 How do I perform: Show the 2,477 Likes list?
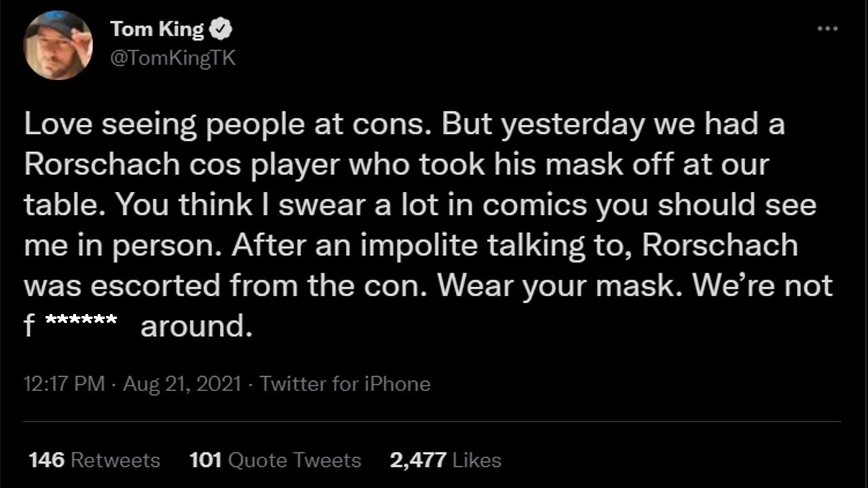click(x=445, y=460)
